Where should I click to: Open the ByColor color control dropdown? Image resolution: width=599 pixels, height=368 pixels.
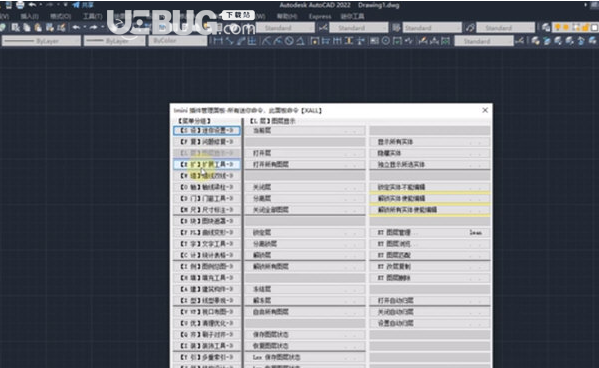(x=178, y=41)
